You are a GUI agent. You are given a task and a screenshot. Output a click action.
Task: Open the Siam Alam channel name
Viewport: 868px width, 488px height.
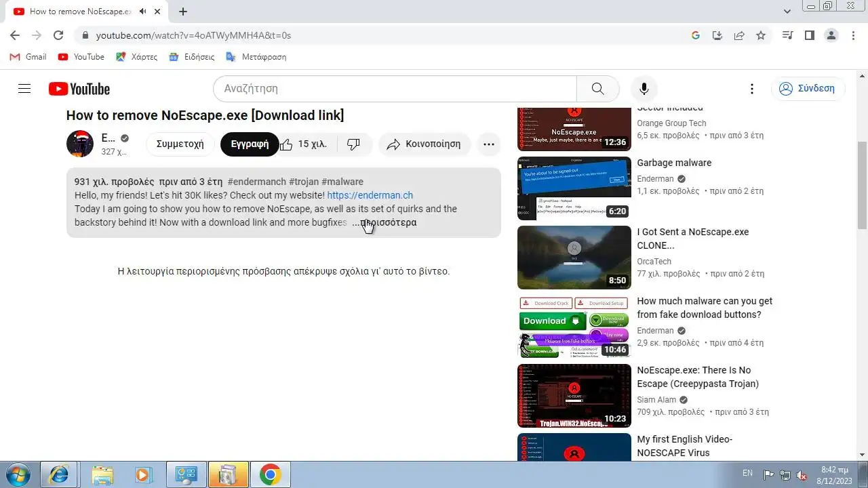(656, 400)
